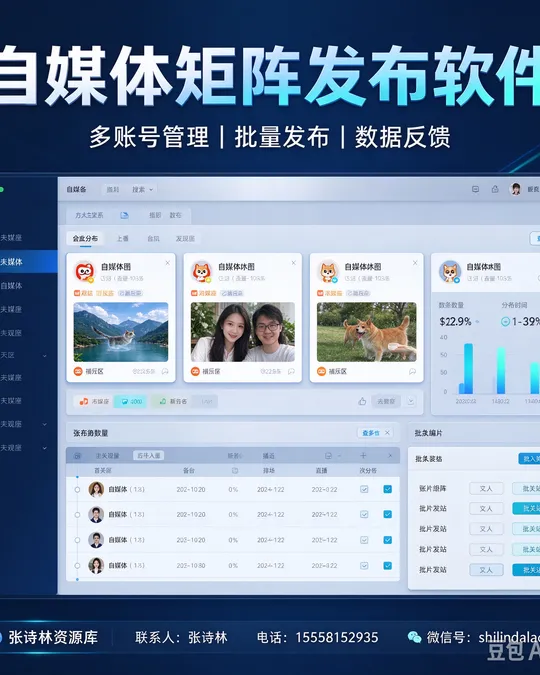540x675 pixels.
Task: Close the dog-photo card
Action: [415, 263]
